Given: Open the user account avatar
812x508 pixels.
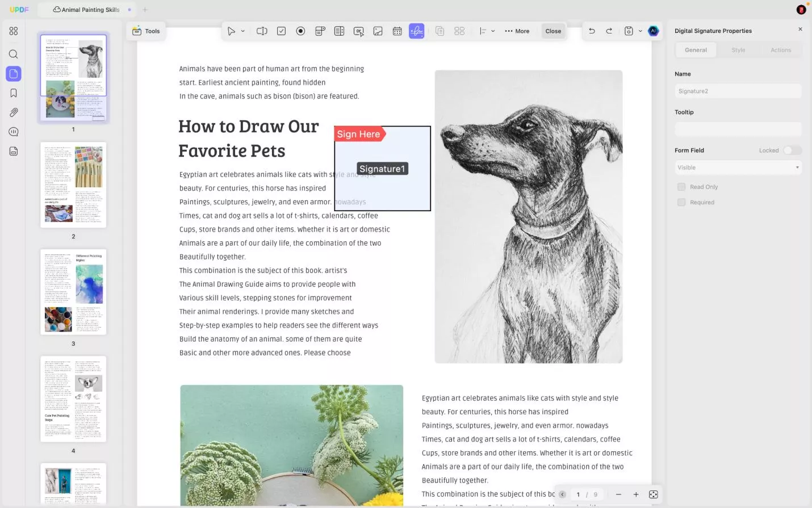Looking at the screenshot, I should [801, 10].
